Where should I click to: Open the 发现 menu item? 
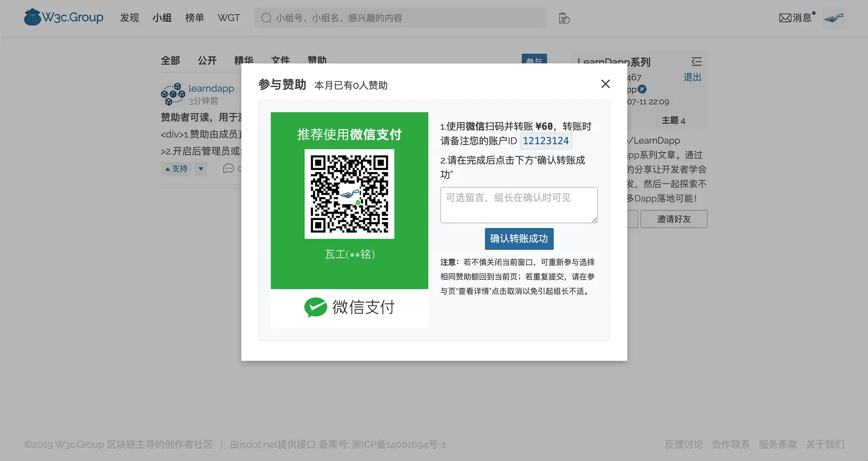(130, 18)
